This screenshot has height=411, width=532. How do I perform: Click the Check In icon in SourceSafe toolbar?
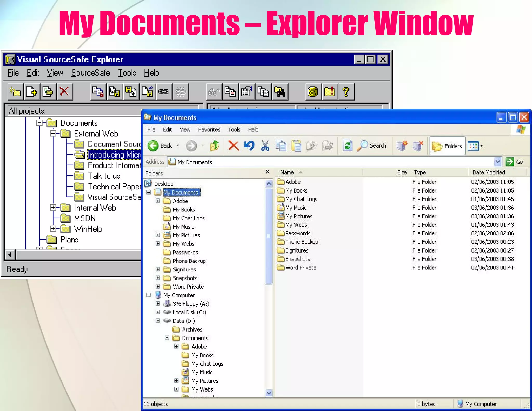coord(131,92)
